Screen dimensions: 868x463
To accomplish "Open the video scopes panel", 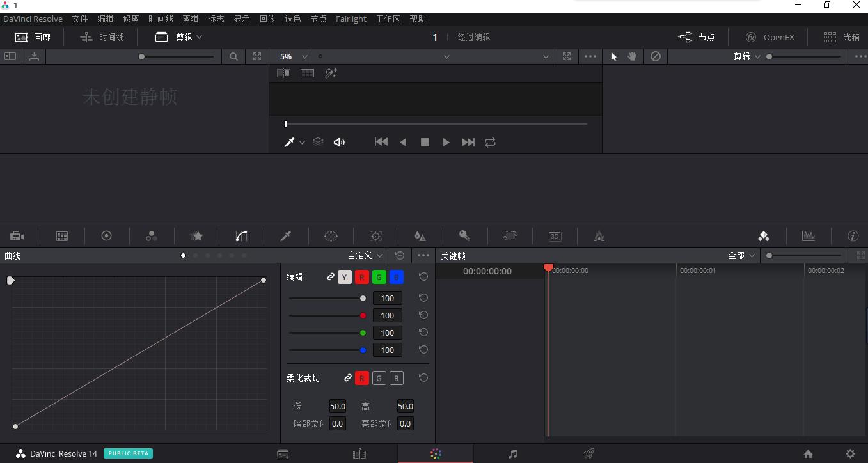I will pos(809,236).
